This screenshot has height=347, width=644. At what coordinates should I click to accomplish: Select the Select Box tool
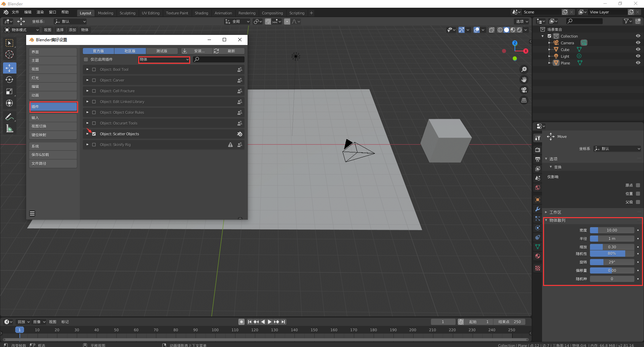pos(9,43)
